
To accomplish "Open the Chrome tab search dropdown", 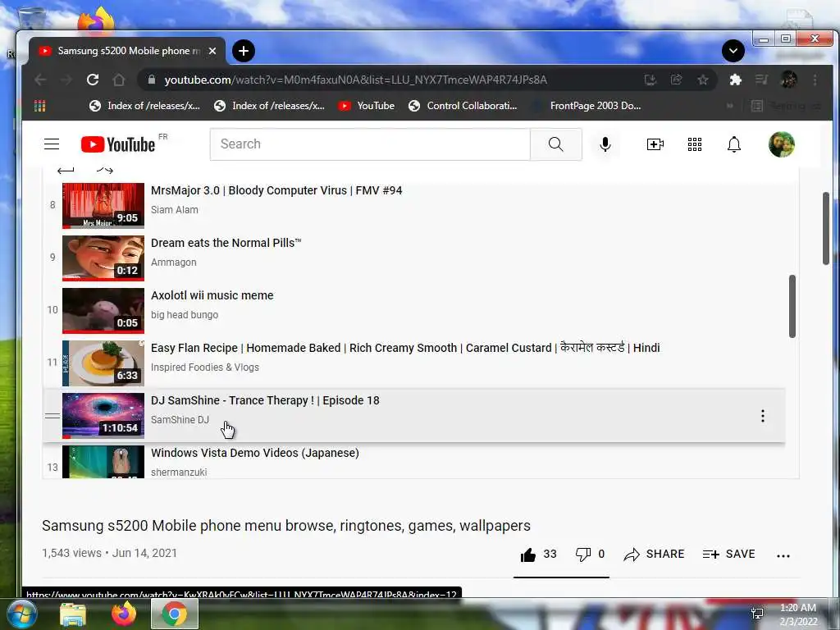I will pyautogui.click(x=733, y=51).
